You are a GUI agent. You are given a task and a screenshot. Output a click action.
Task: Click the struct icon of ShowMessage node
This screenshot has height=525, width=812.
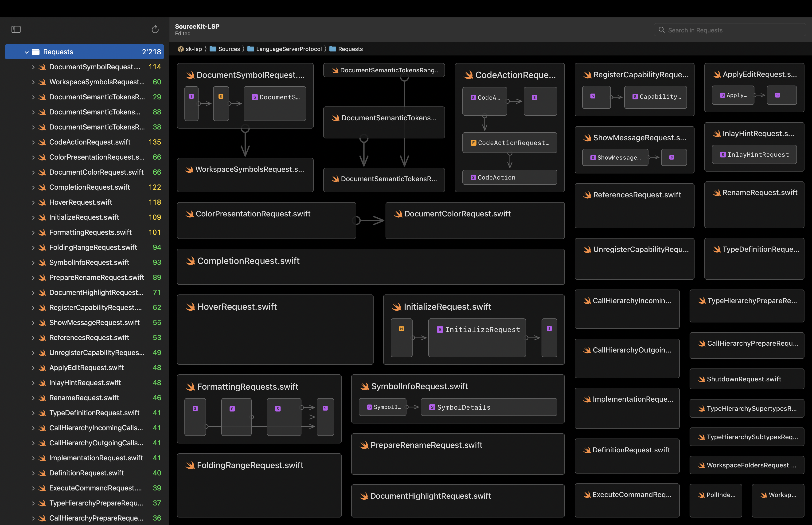coord(593,157)
